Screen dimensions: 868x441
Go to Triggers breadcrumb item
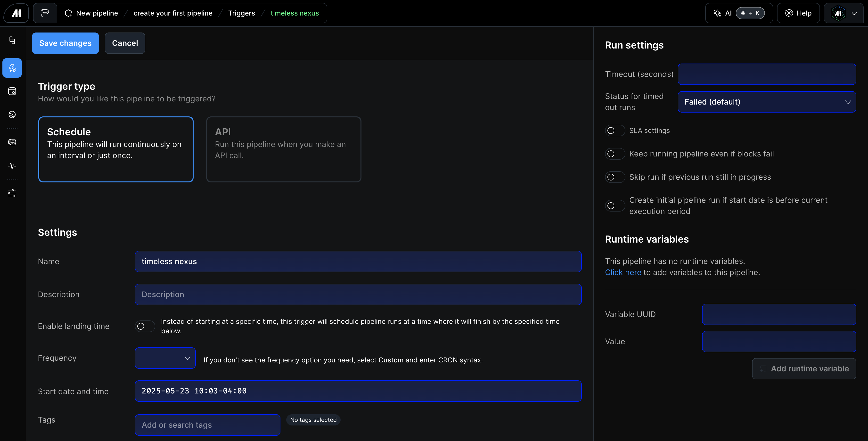pos(241,13)
